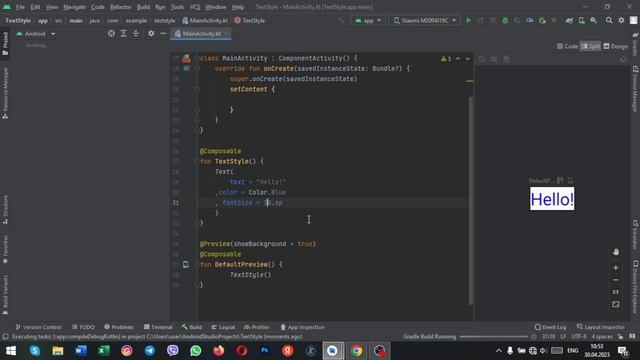Viewport: 640px width, 360px height.
Task: Open the Profile app icon in the toolbar
Action: click(x=529, y=20)
